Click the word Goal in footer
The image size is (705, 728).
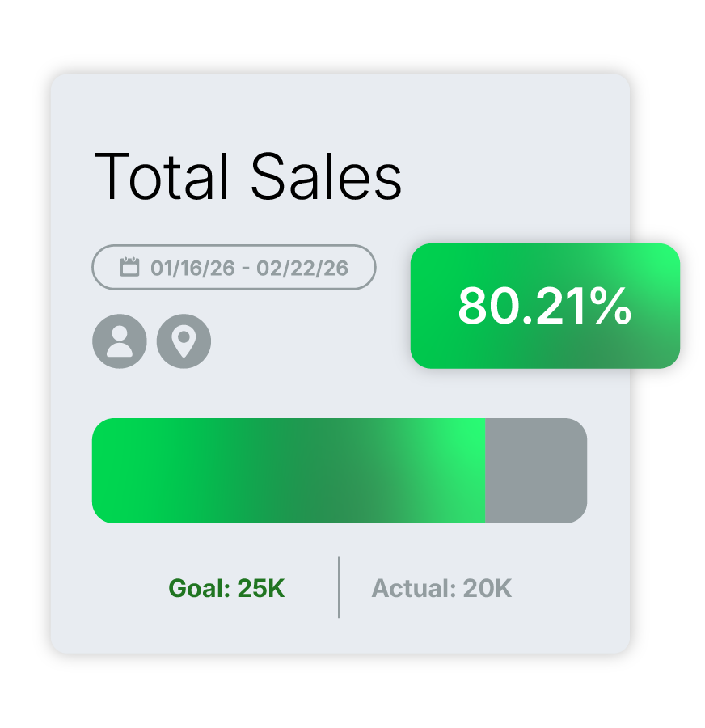(198, 588)
